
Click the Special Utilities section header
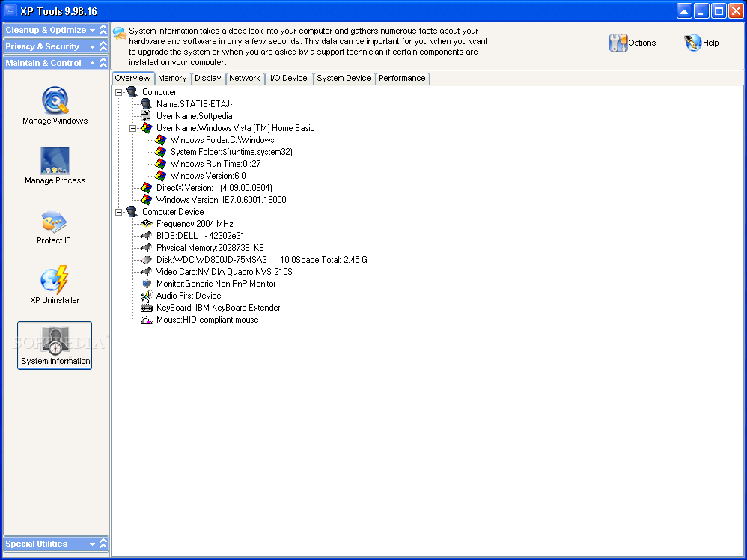[x=56, y=544]
